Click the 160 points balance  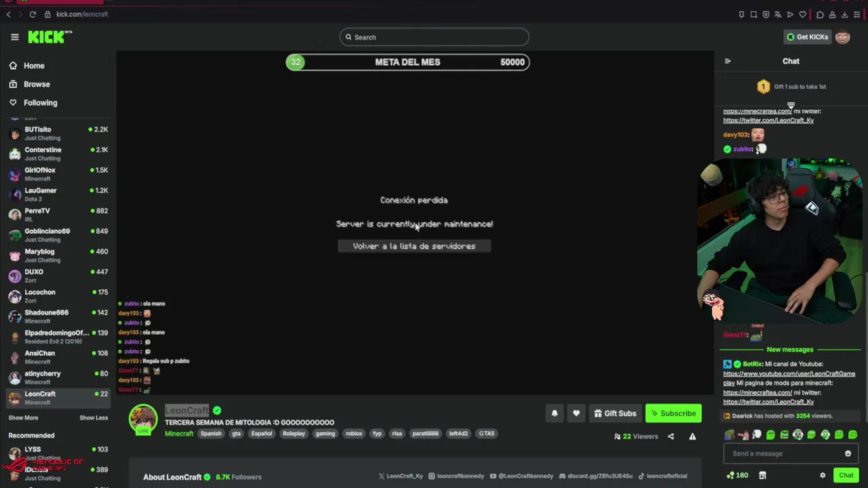coord(737,475)
